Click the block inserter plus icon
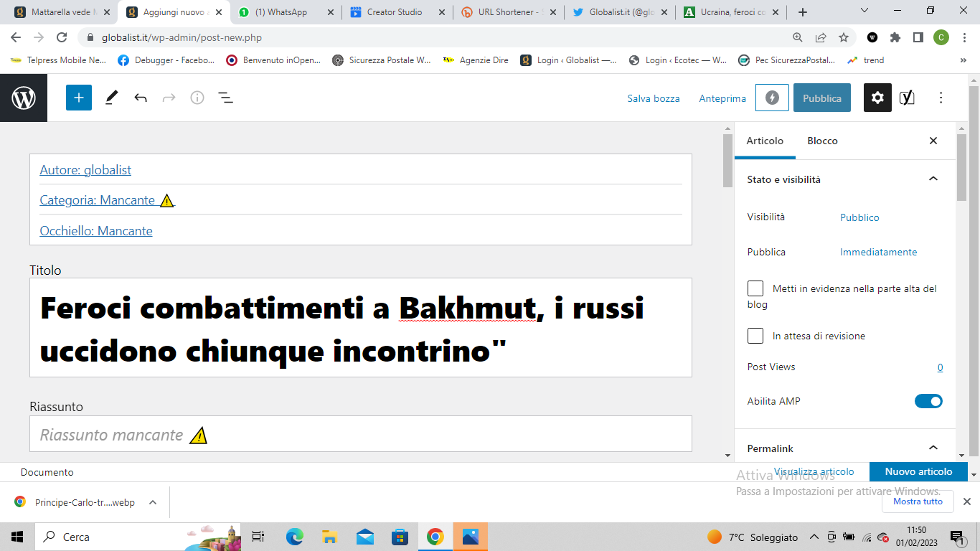 [79, 98]
